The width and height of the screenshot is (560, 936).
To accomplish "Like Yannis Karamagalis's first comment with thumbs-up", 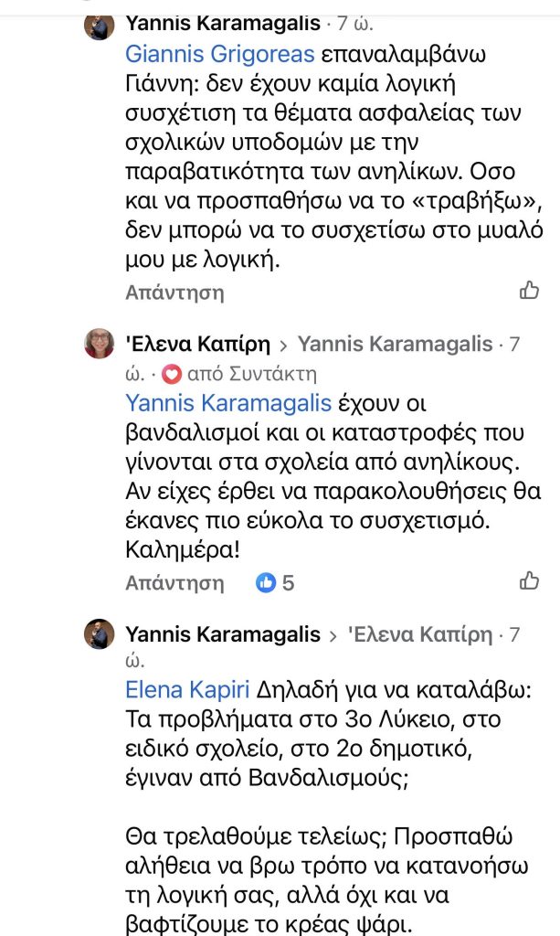I will pos(529,291).
